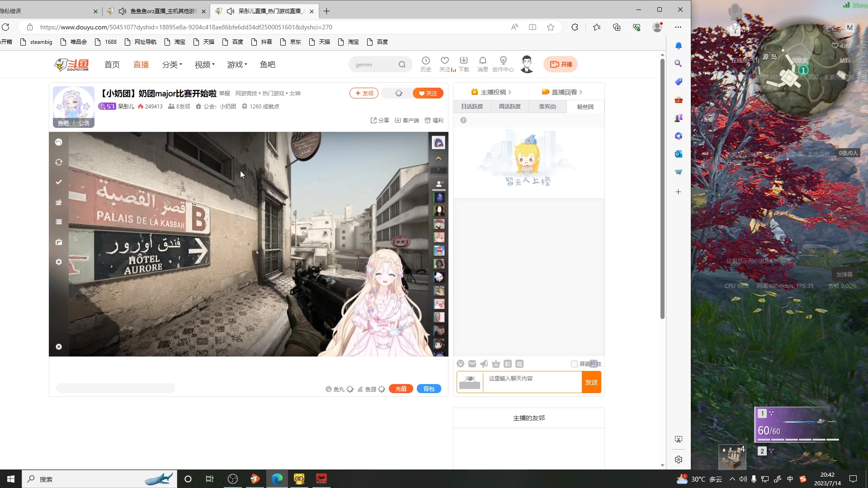
Task: Close the player overlay with X icon
Action: click(59, 347)
